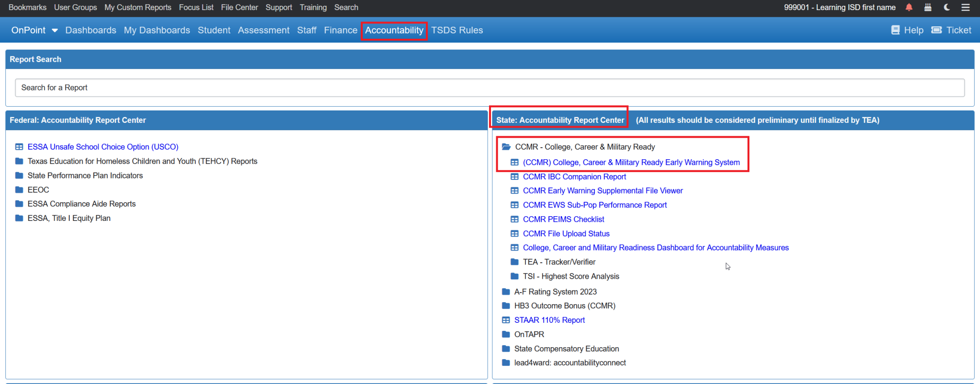Open the CCMR IBC Companion Report link
The width and height of the screenshot is (980, 384).
tap(574, 176)
